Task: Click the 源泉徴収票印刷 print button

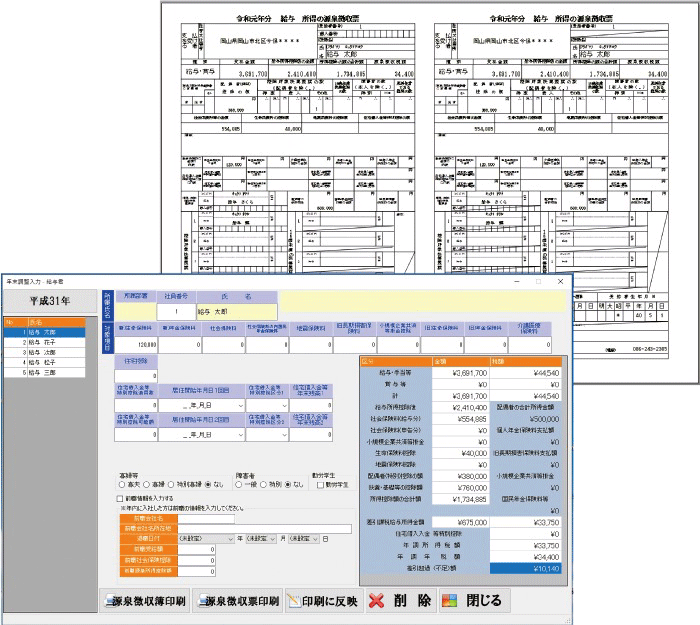Action: tap(238, 600)
